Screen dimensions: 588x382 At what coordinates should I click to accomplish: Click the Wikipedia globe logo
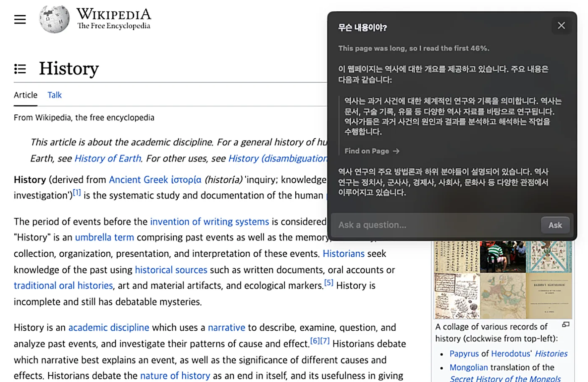click(53, 18)
